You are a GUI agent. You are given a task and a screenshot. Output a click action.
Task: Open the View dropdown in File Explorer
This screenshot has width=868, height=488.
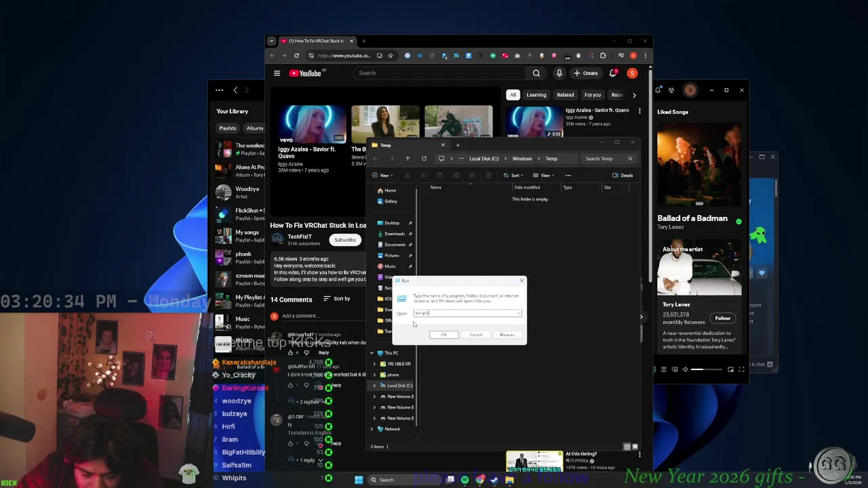[x=544, y=176]
